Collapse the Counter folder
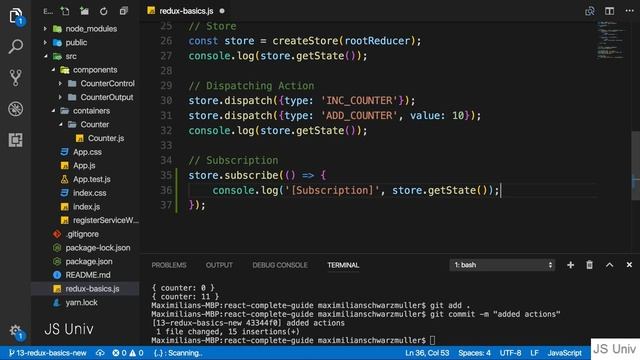Screen dimensions: 640x360 [x=85, y=124]
